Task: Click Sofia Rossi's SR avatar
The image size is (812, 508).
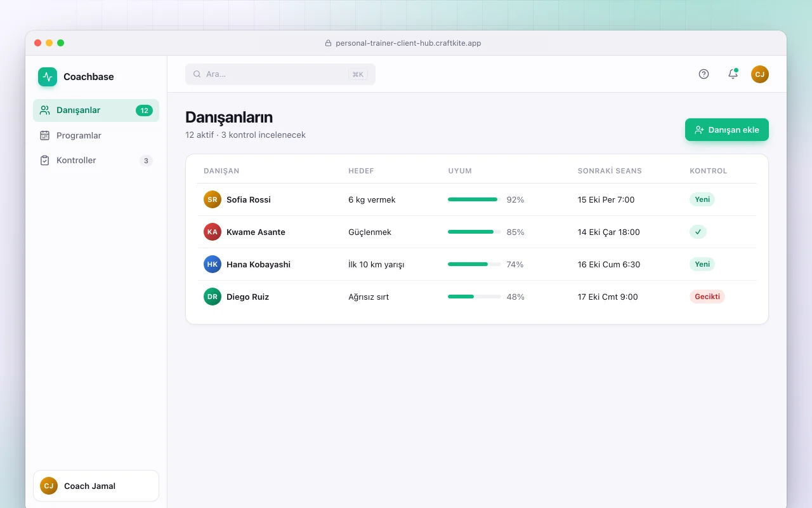Action: pyautogui.click(x=213, y=199)
